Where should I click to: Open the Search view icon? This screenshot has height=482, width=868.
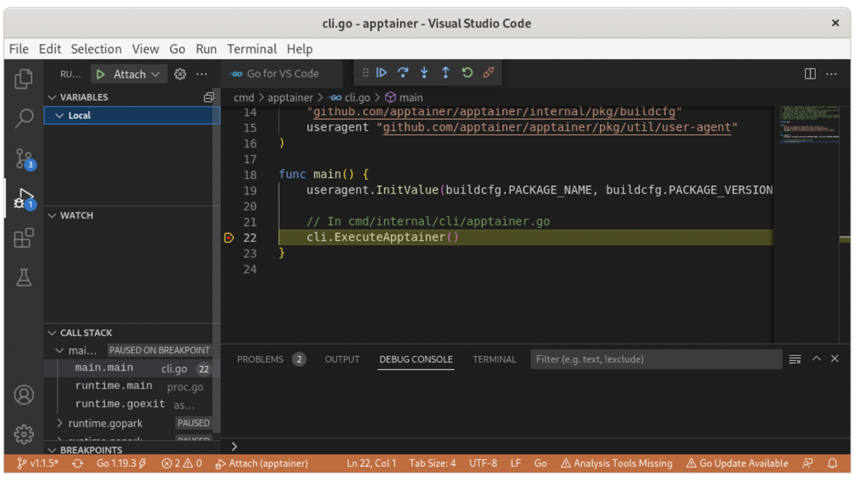(23, 118)
